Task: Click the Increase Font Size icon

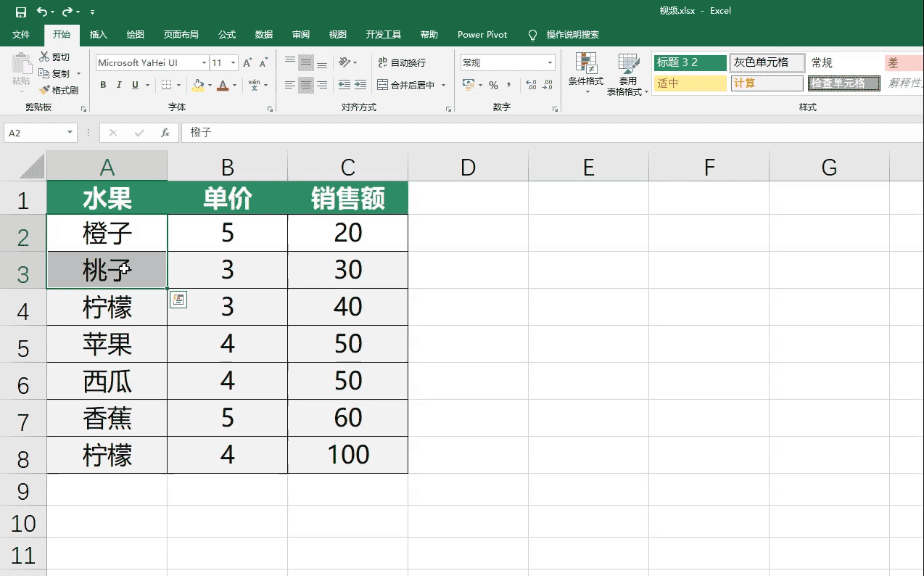Action: pyautogui.click(x=247, y=61)
